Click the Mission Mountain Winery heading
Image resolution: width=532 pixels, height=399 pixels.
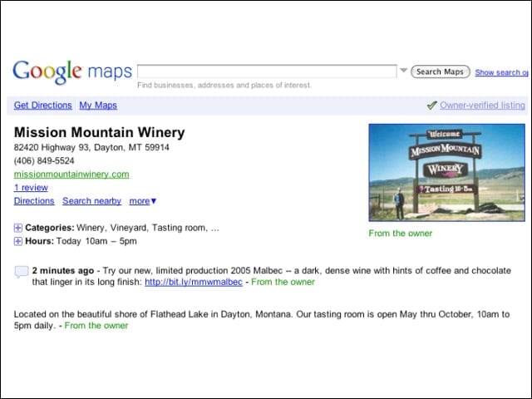click(100, 132)
